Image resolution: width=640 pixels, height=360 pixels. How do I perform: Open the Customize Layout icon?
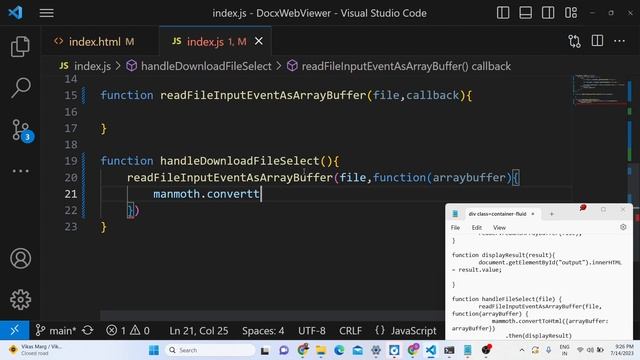(x=571, y=13)
